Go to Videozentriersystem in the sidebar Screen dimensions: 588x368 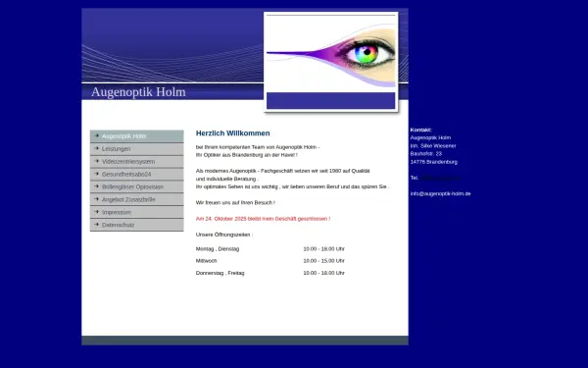point(137,162)
